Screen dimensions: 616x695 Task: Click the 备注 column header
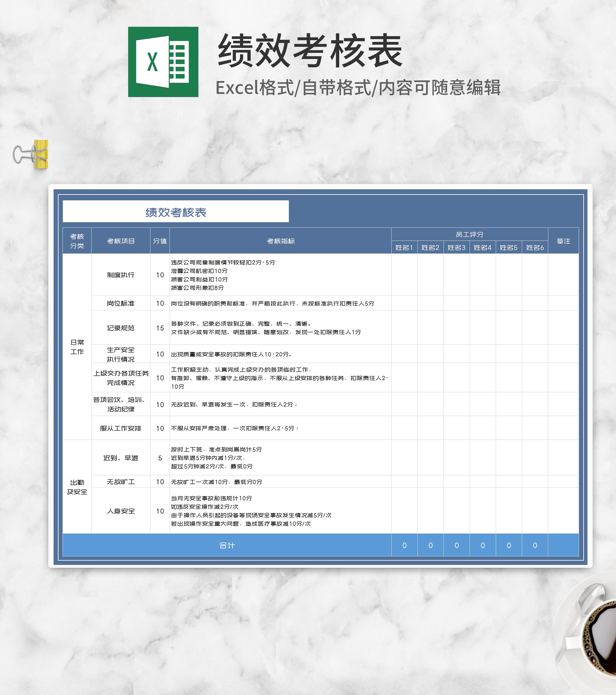coord(563,241)
